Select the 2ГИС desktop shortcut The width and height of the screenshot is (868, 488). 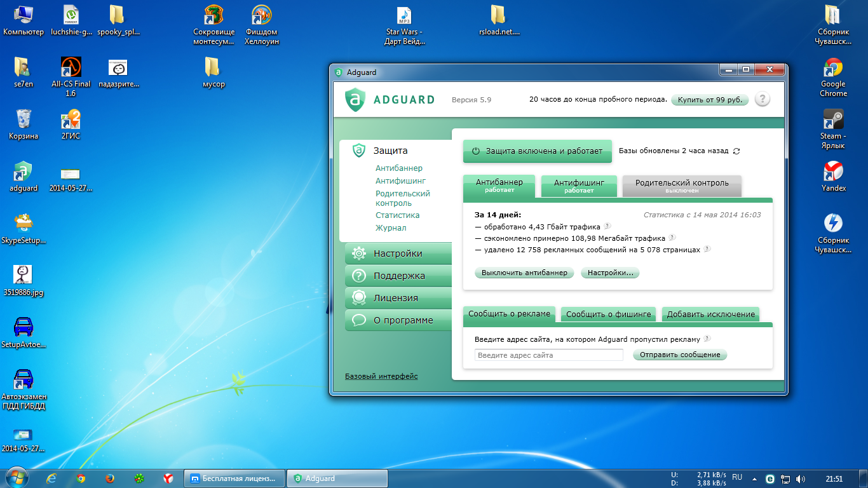(71, 125)
